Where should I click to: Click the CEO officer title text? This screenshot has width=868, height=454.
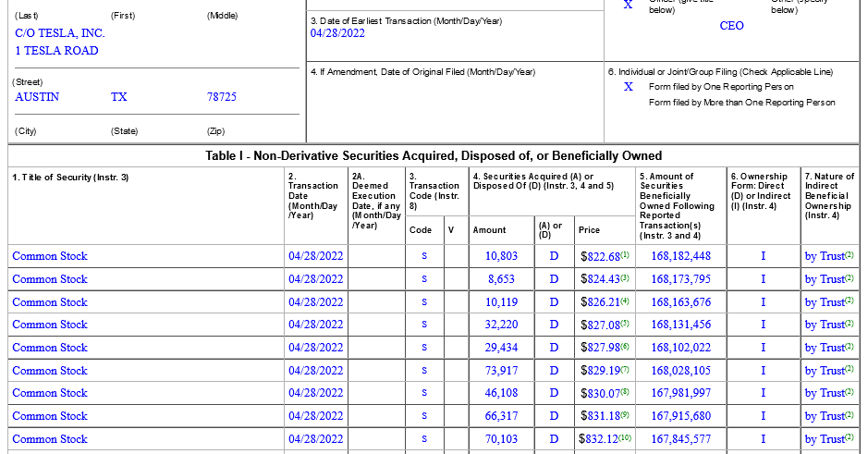coord(731,26)
